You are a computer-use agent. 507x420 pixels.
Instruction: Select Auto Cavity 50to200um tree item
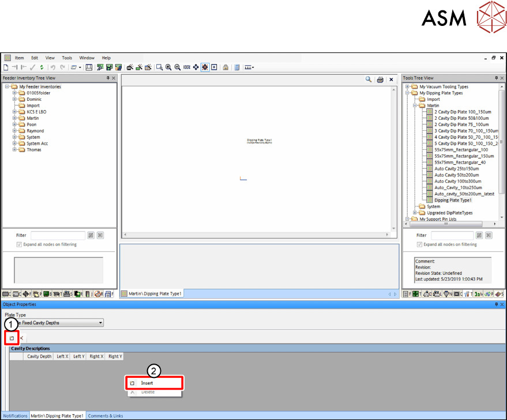pyautogui.click(x=457, y=175)
